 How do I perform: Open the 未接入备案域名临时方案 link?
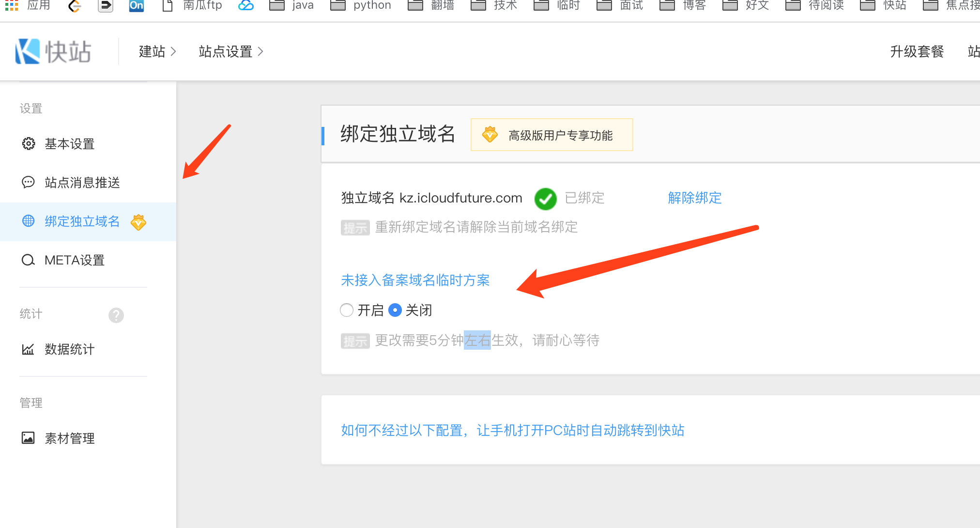point(415,280)
